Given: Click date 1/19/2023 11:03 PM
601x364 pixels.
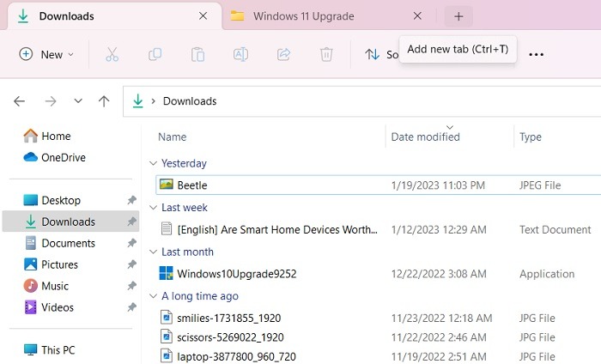Looking at the screenshot, I should pyautogui.click(x=438, y=185).
